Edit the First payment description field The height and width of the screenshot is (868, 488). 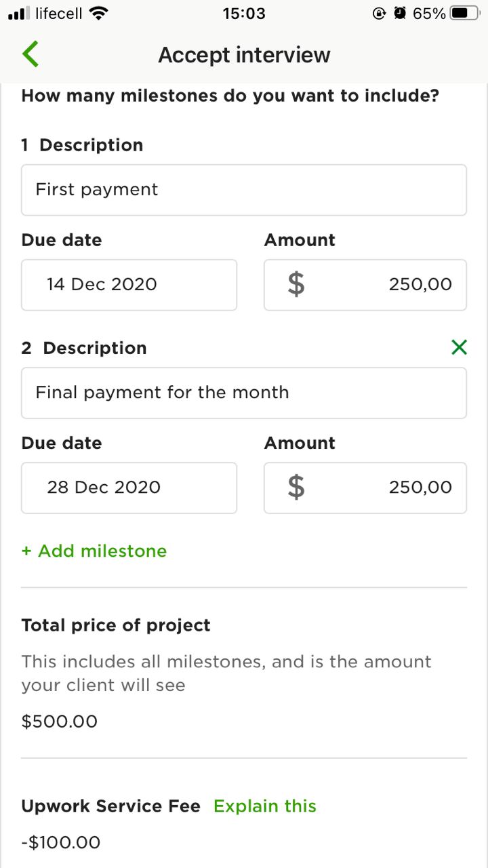coord(244,190)
